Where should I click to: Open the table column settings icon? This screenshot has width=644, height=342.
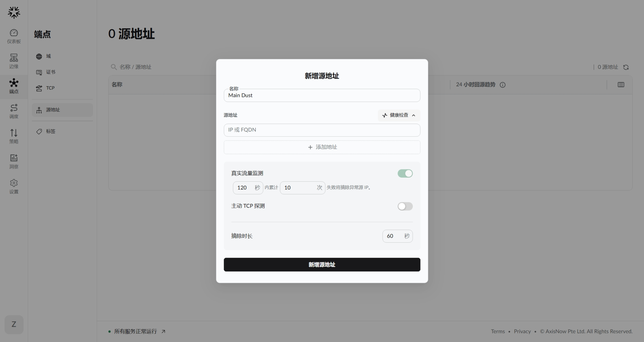point(621,85)
